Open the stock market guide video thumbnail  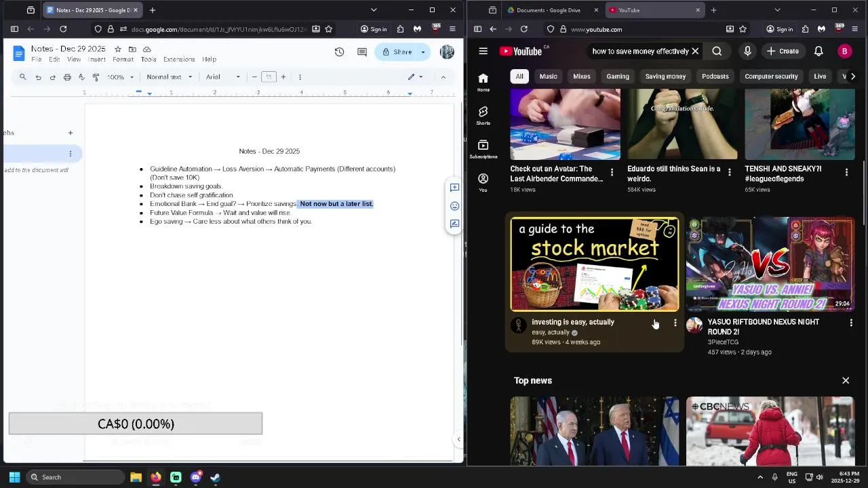click(x=594, y=264)
